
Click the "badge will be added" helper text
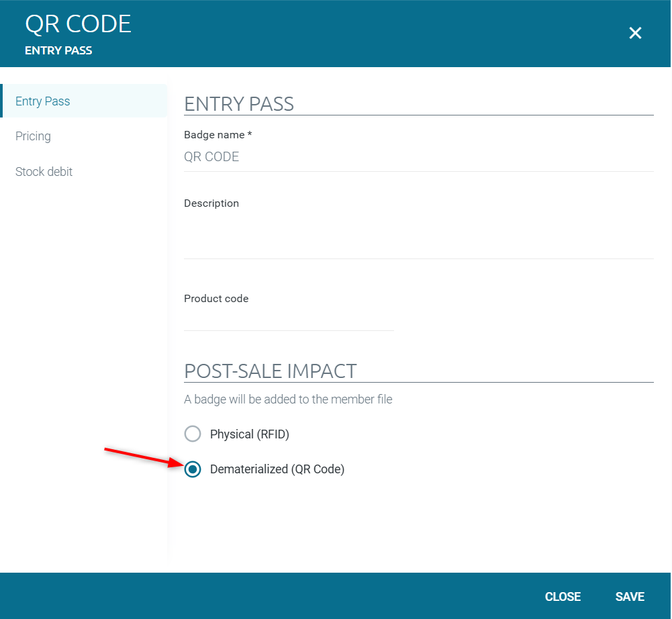point(287,399)
